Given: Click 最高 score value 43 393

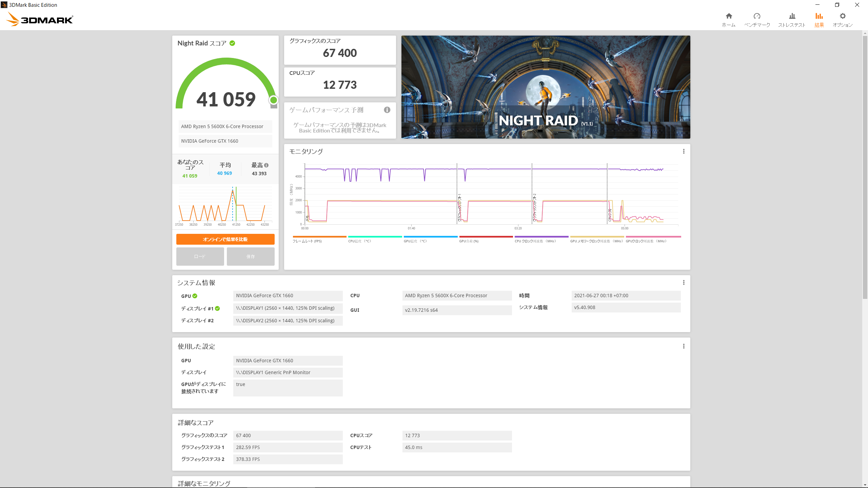Looking at the screenshot, I should click(x=259, y=174).
